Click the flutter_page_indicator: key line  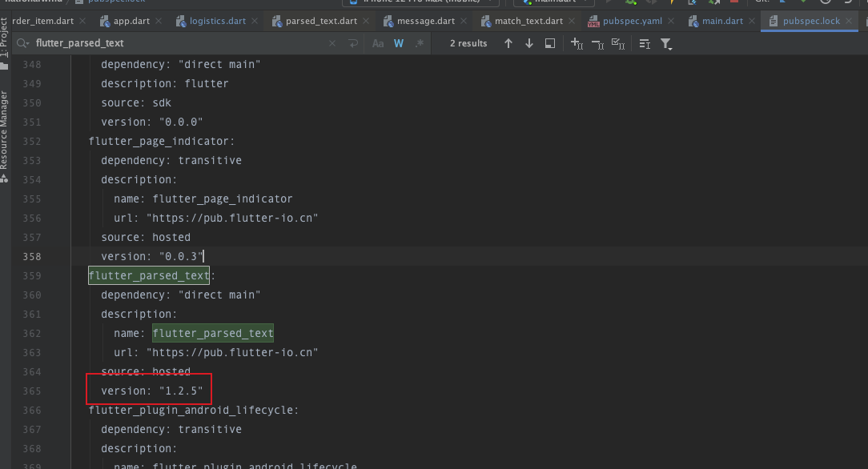[x=162, y=141]
